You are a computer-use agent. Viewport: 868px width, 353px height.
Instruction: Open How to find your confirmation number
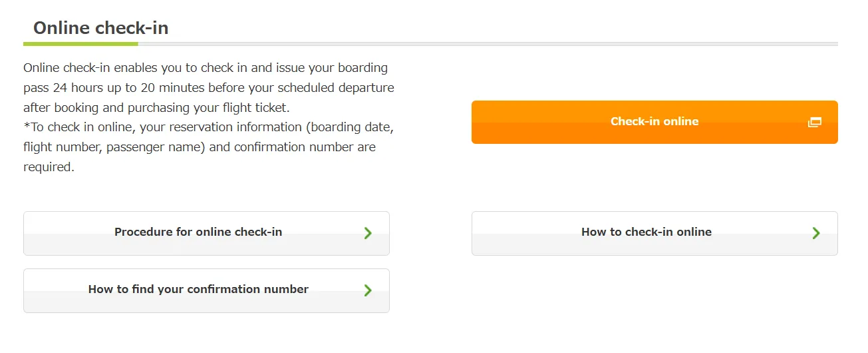198,290
